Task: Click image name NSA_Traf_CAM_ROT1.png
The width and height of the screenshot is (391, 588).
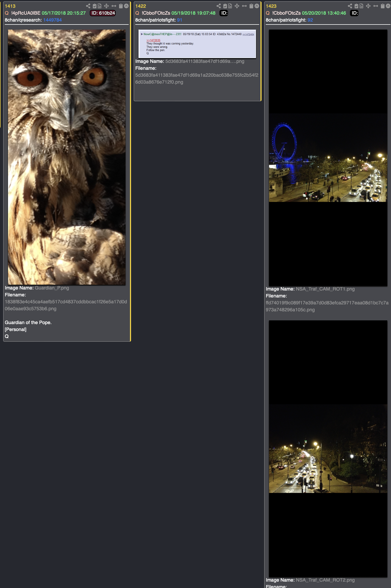Action: pyautogui.click(x=325, y=289)
